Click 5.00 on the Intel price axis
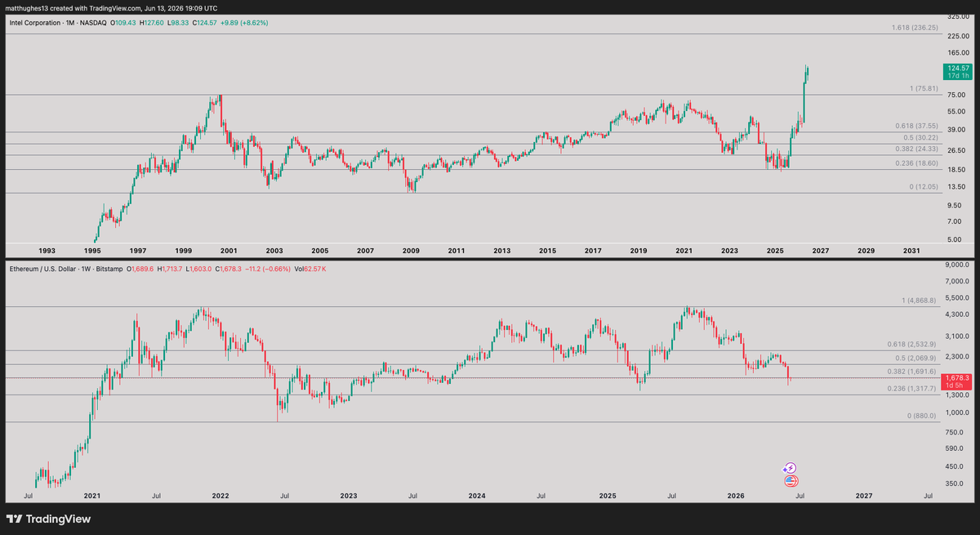 pos(955,240)
